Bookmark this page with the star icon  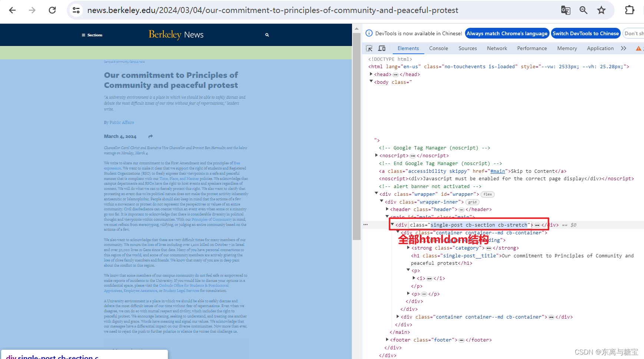(601, 10)
